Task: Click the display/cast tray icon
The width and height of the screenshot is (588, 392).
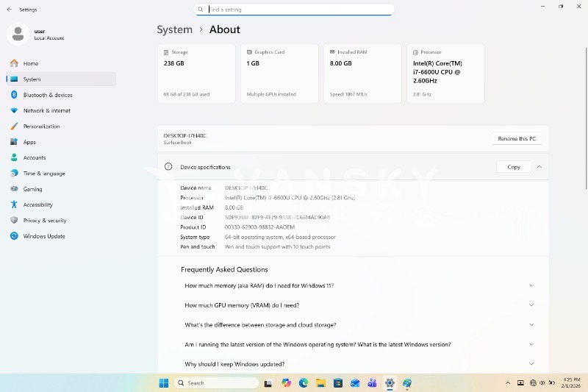Action: point(520,383)
